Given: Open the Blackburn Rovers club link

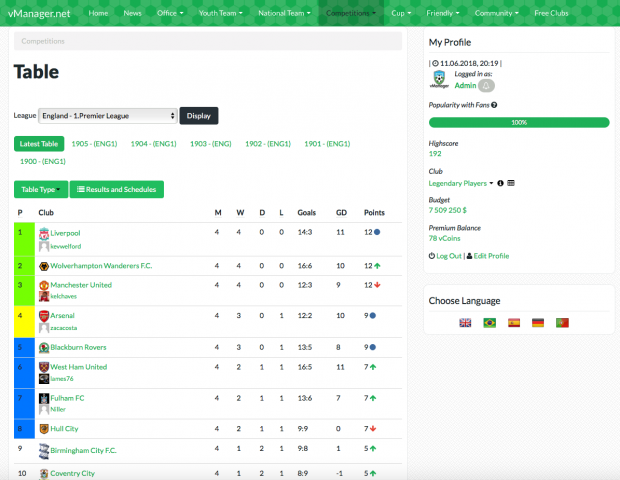Looking at the screenshot, I should [78, 347].
